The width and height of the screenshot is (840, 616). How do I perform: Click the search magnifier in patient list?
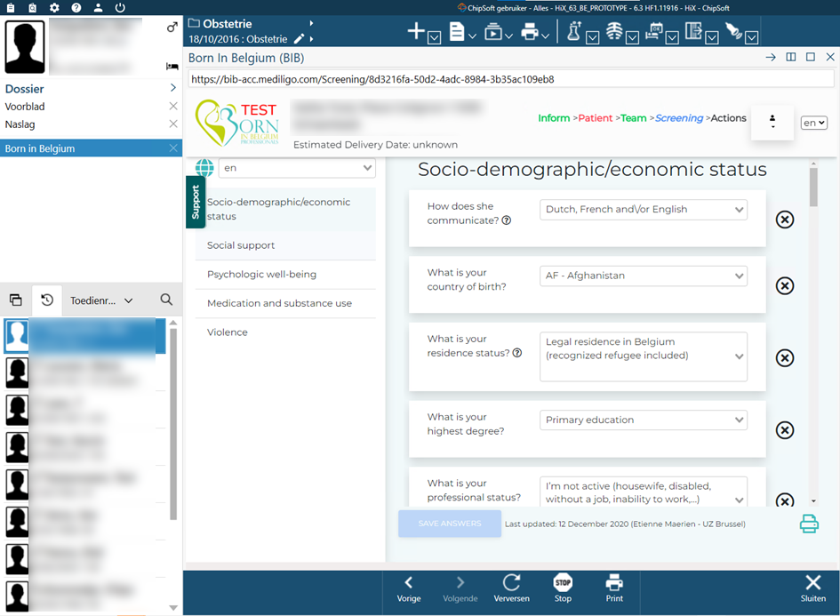click(x=166, y=300)
